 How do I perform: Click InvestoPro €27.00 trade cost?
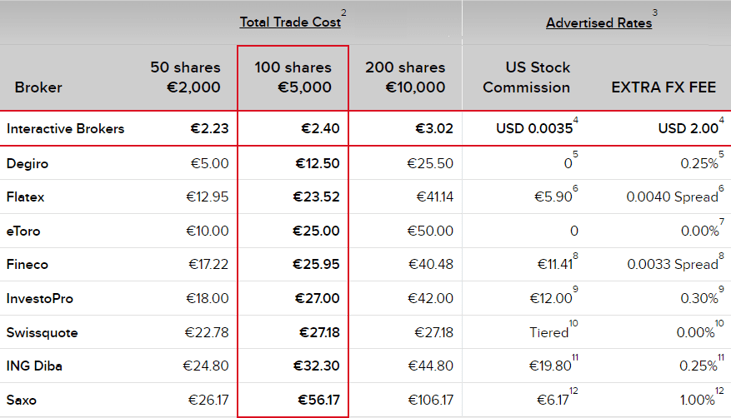click(x=317, y=298)
